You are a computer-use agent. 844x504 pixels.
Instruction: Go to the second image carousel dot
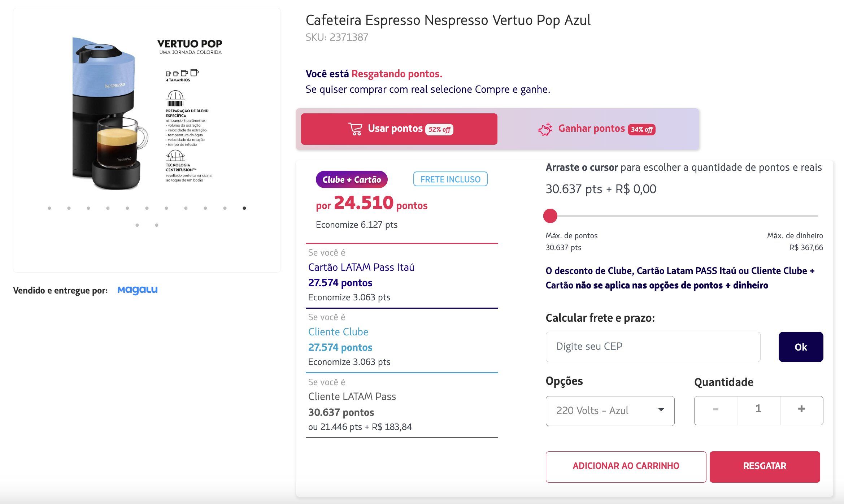(69, 208)
